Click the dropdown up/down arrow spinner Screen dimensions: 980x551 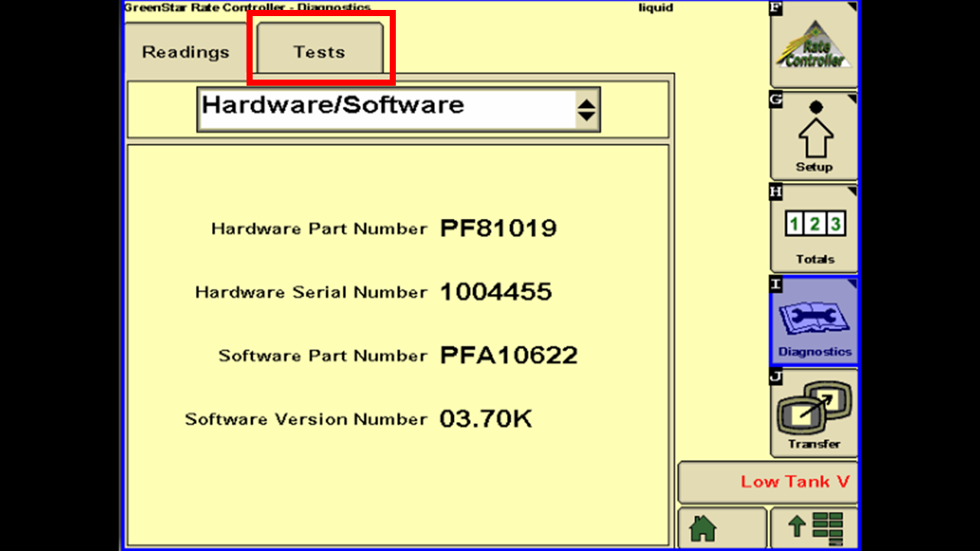586,110
